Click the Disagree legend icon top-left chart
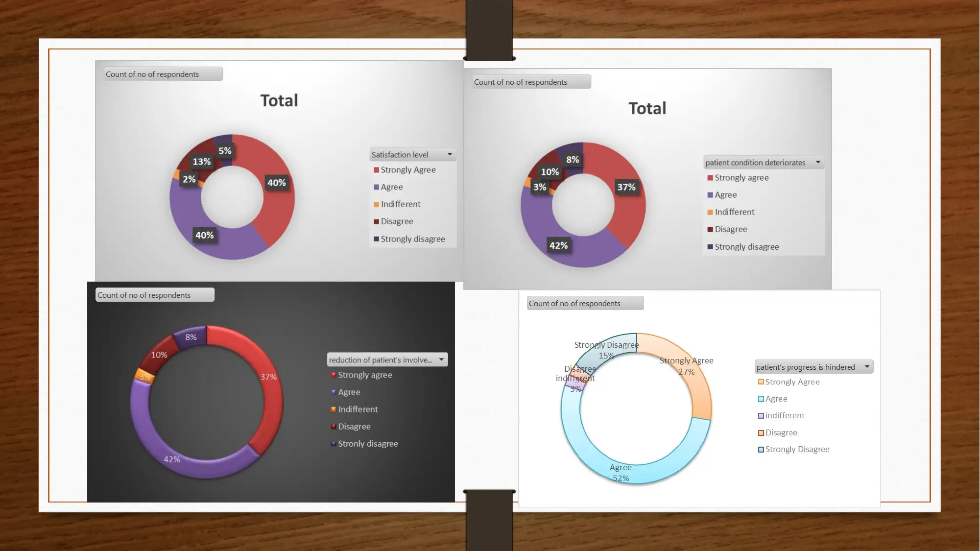The image size is (980, 551). [376, 221]
